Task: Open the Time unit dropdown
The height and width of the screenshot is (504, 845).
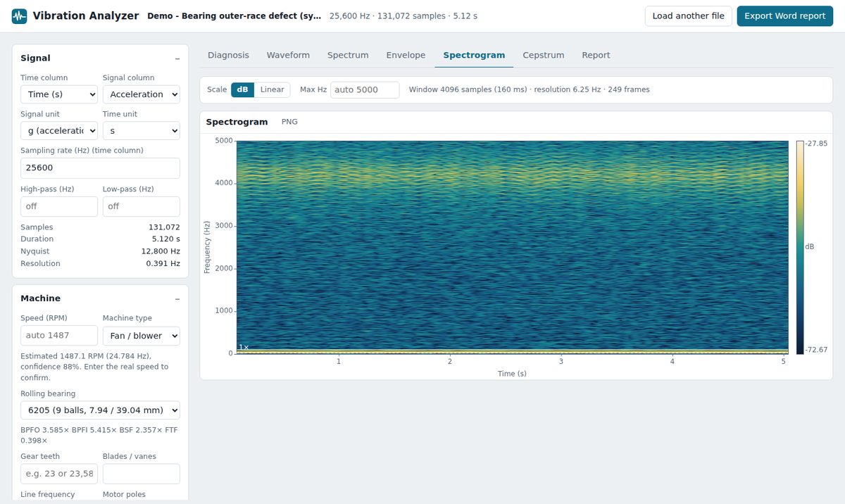Action: (142, 130)
